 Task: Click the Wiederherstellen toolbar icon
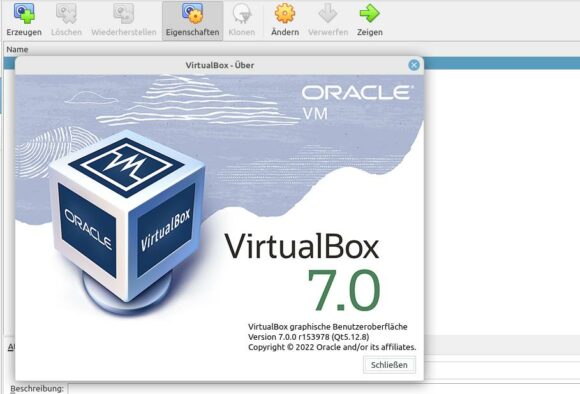pyautogui.click(x=124, y=13)
